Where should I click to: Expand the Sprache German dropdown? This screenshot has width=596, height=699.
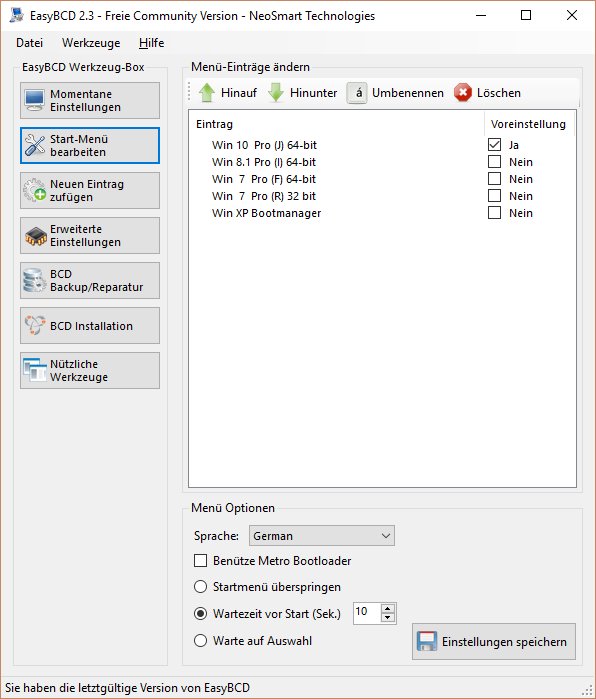pyautogui.click(x=321, y=535)
